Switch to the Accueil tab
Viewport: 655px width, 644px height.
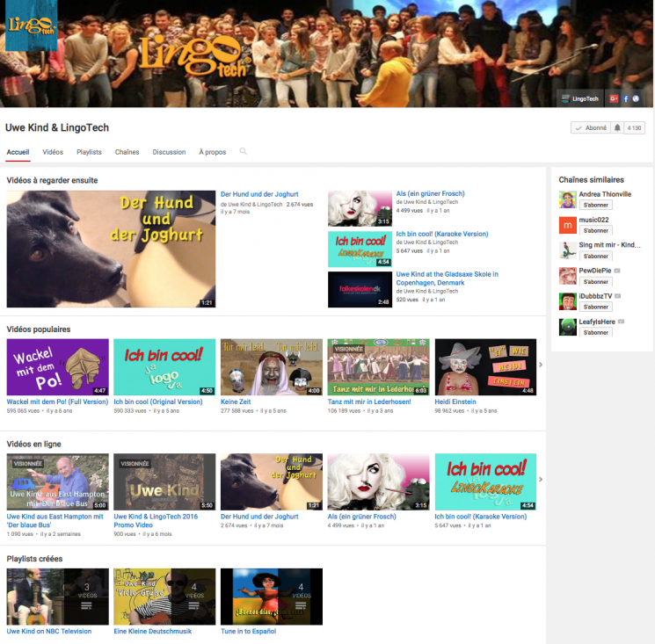pyautogui.click(x=18, y=152)
